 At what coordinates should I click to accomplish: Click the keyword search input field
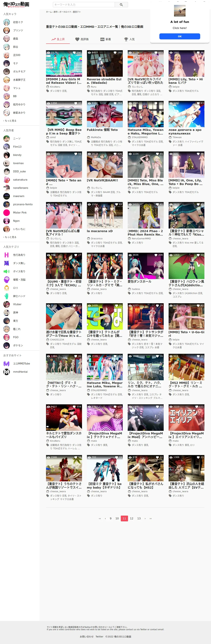point(84,4)
